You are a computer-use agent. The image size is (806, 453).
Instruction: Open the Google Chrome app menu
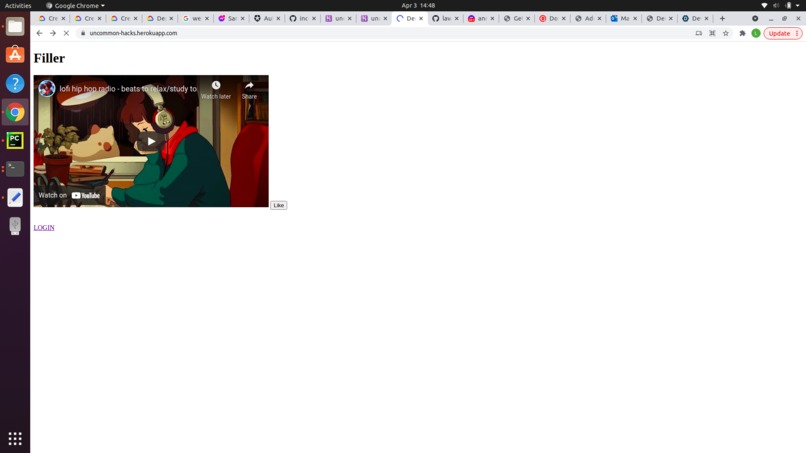(x=76, y=5)
